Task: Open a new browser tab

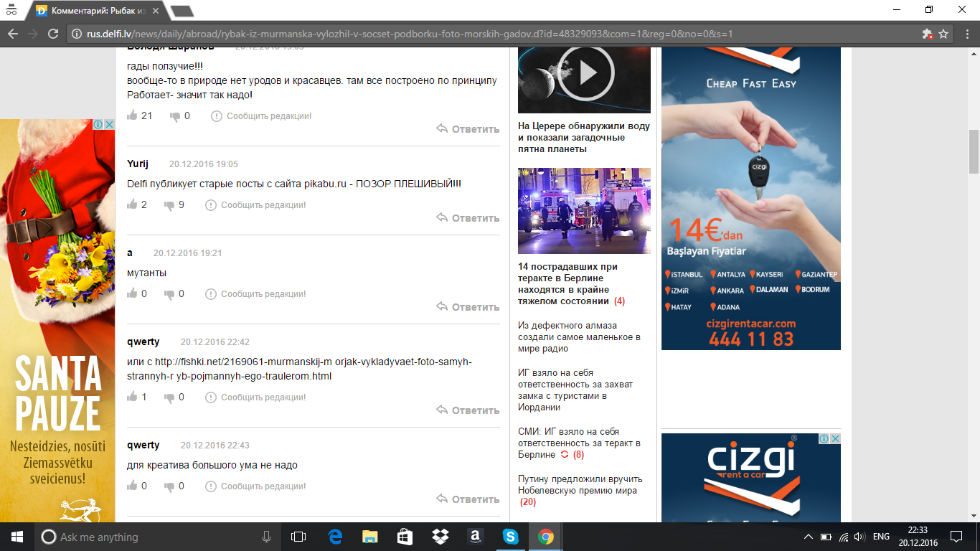Action: pyautogui.click(x=182, y=11)
